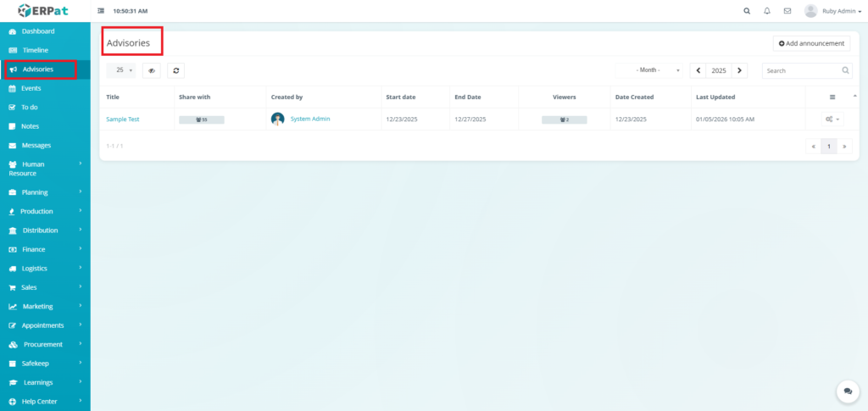Click the Search input field
This screenshot has height=411, width=868.
tap(801, 71)
